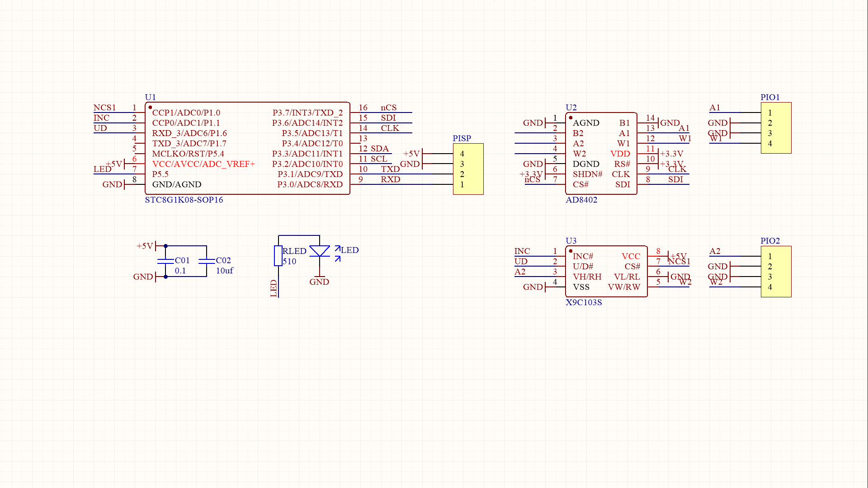Click the AD8402 U2 component body
Viewport: 868px width, 488px height.
(601, 154)
